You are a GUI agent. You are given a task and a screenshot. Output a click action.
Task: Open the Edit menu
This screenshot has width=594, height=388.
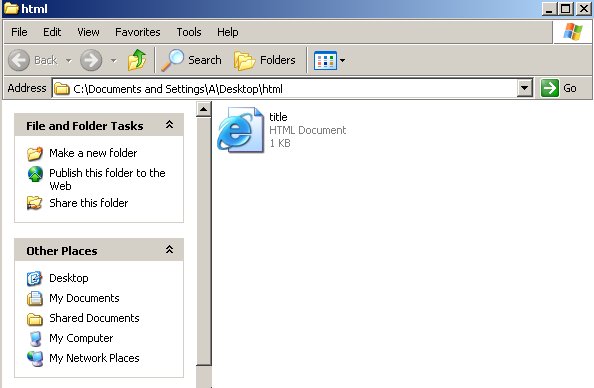tap(52, 32)
